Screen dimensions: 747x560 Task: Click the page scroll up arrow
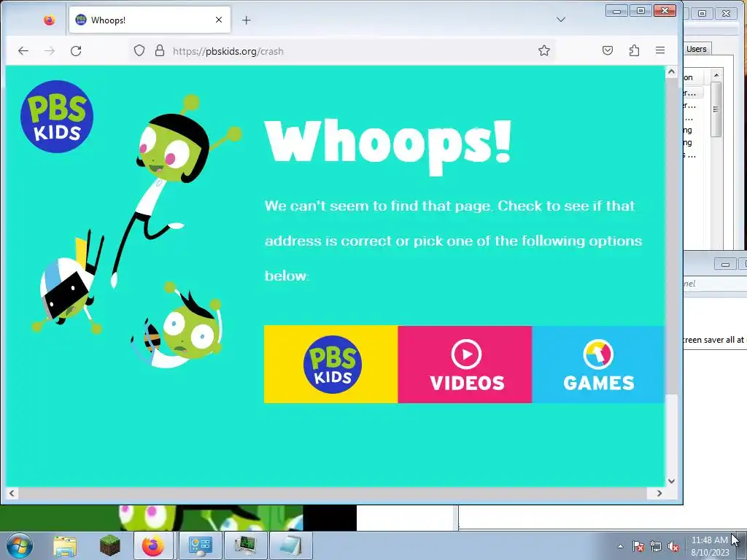coord(671,72)
